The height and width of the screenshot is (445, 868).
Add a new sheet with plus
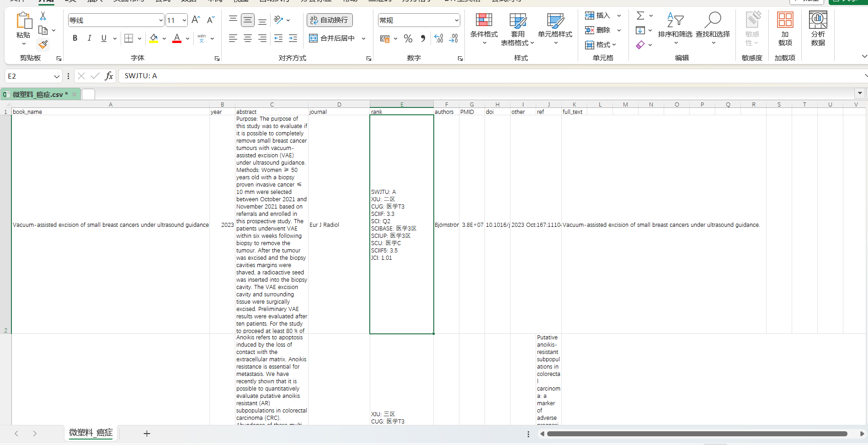pos(147,433)
